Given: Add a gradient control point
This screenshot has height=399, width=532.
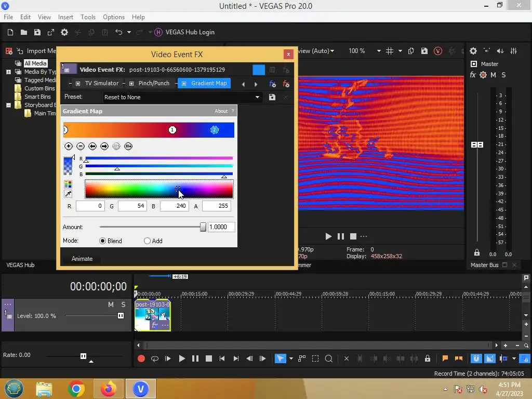Looking at the screenshot, I should [69, 146].
